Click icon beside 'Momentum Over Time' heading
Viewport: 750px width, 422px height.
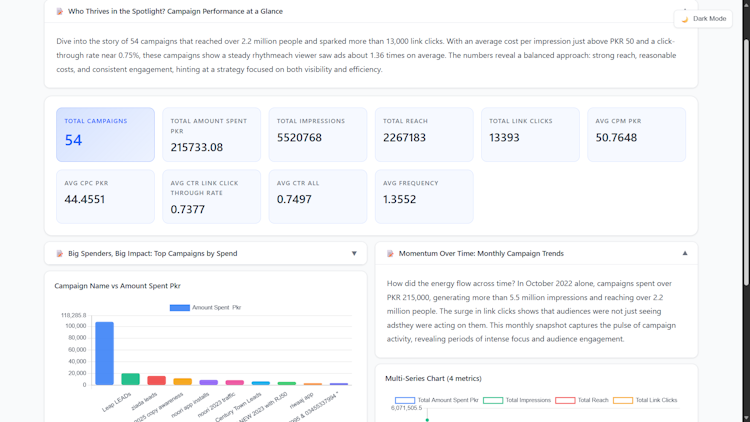[391, 254]
